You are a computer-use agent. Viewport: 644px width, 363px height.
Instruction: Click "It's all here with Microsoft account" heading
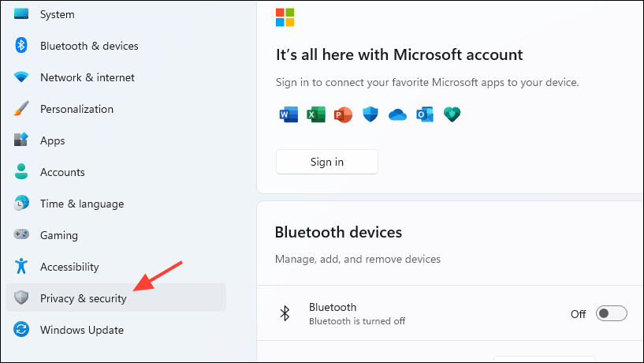tap(399, 54)
